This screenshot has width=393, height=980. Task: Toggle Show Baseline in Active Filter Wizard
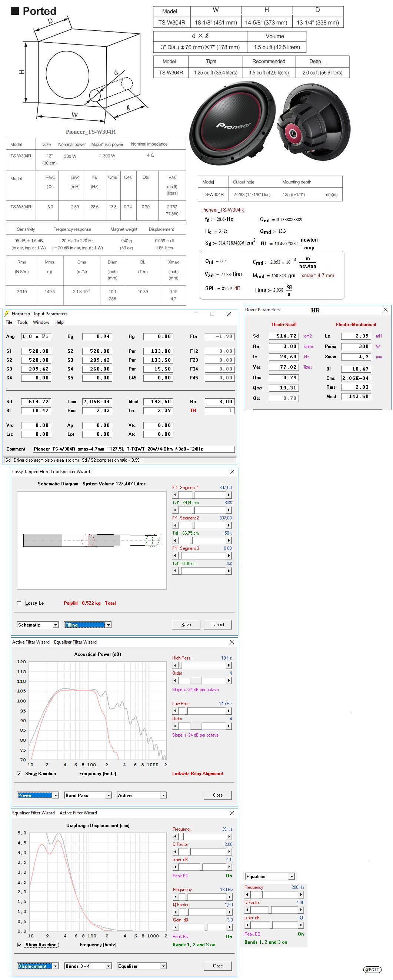tap(19, 773)
